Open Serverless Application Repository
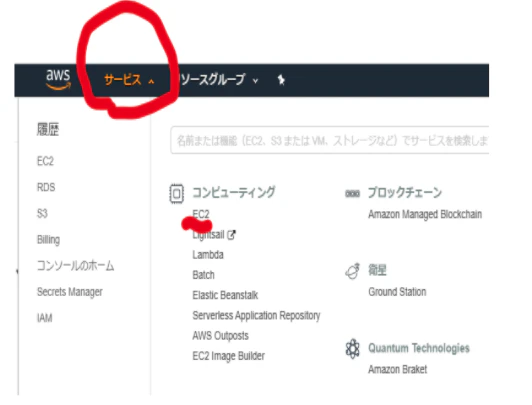532x405 pixels. 256,315
